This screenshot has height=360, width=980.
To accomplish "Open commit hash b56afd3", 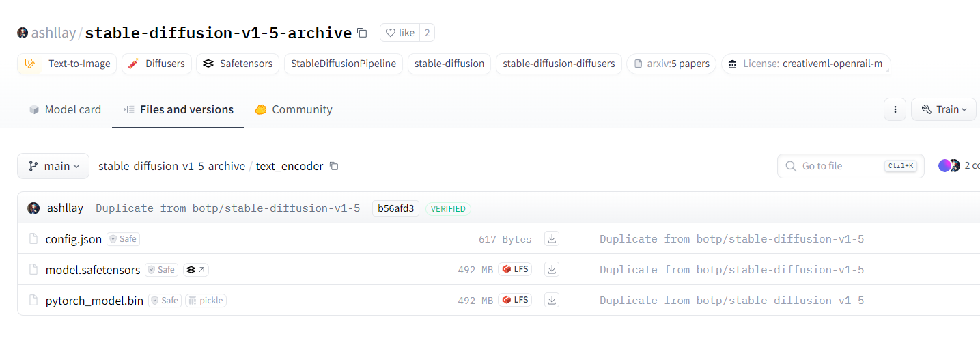I will [395, 208].
